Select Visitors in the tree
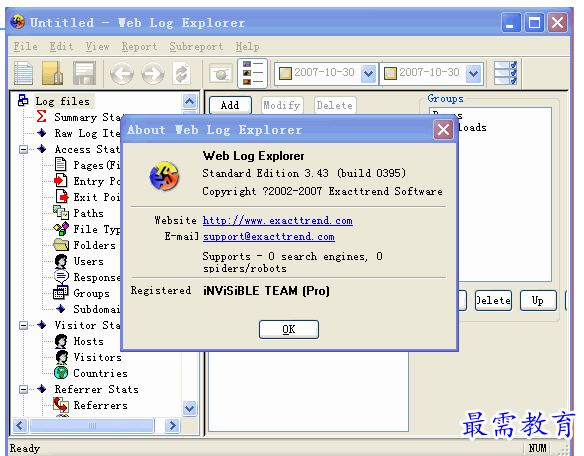The height and width of the screenshot is (456, 584). (98, 357)
